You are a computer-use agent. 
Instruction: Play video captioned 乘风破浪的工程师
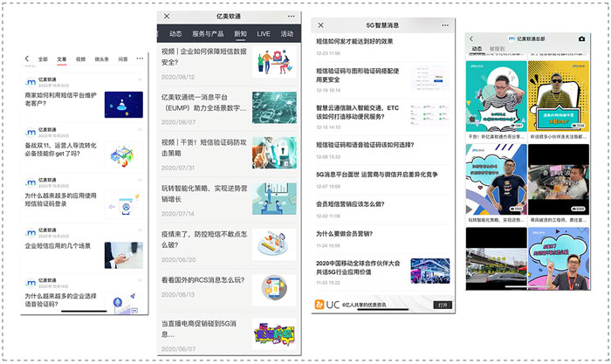click(x=559, y=179)
